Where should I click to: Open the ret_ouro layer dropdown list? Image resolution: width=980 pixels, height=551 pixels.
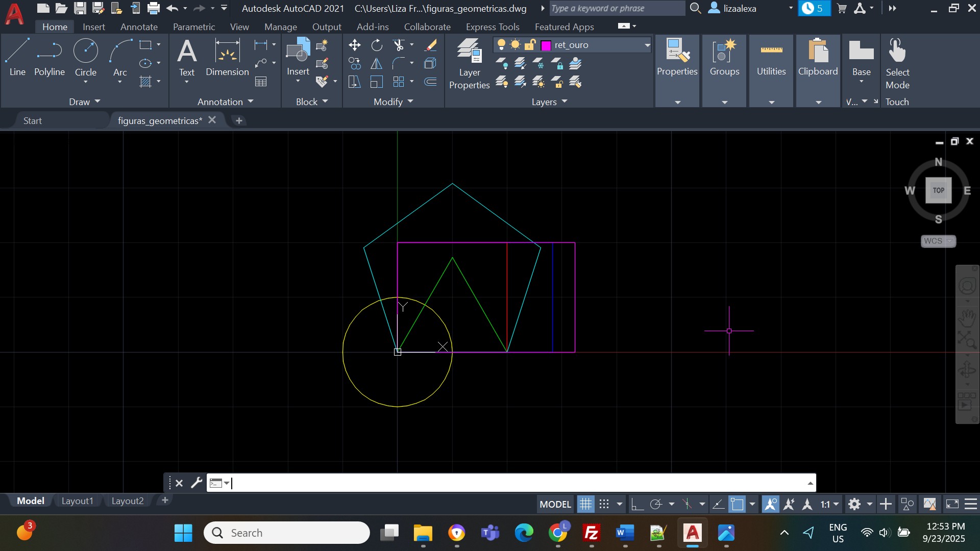pyautogui.click(x=647, y=45)
